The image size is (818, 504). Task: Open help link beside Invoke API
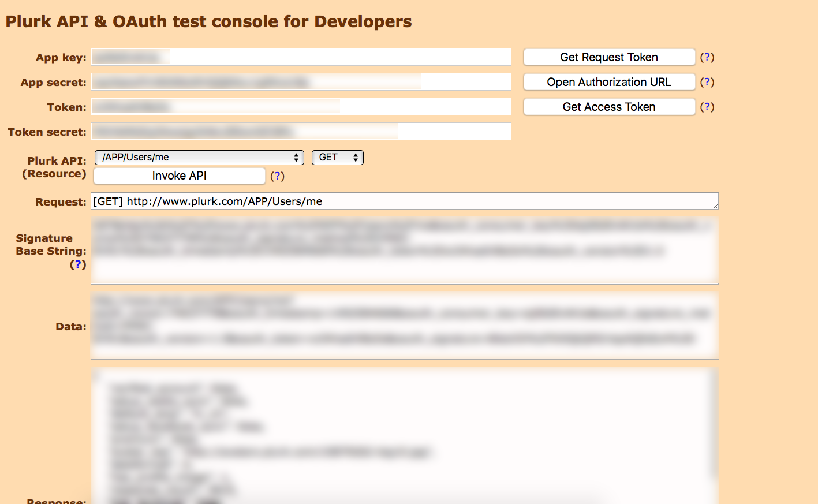(278, 176)
